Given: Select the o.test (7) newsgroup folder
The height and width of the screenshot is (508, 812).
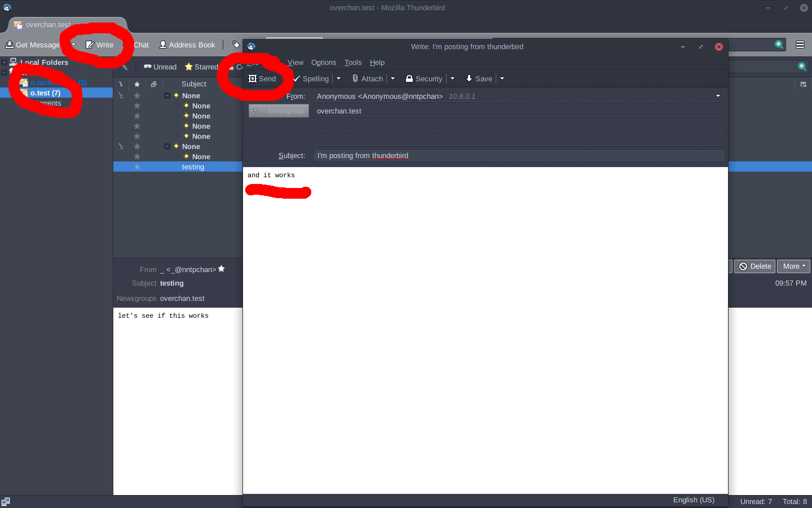Looking at the screenshot, I should [x=45, y=93].
